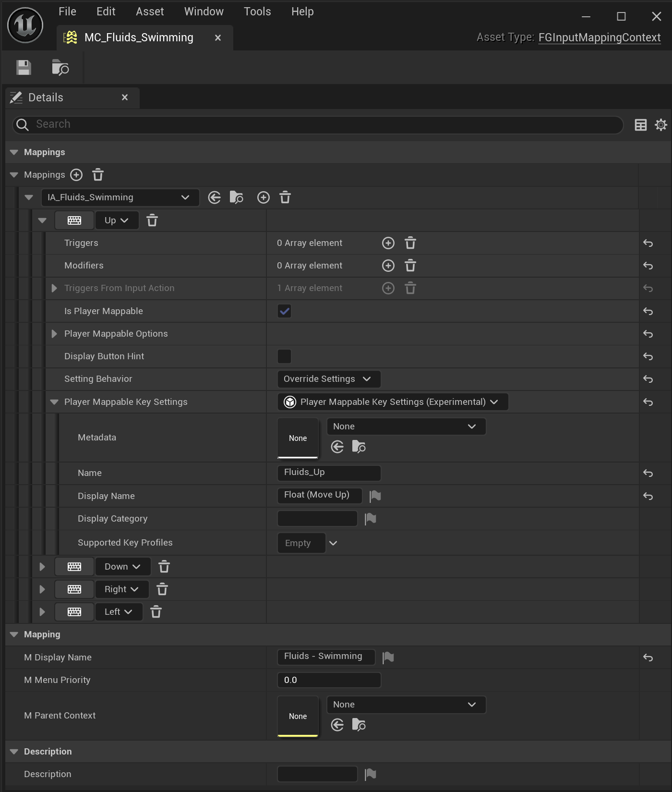Delete the Right key mapping
This screenshot has width=672, height=792.
click(x=162, y=589)
